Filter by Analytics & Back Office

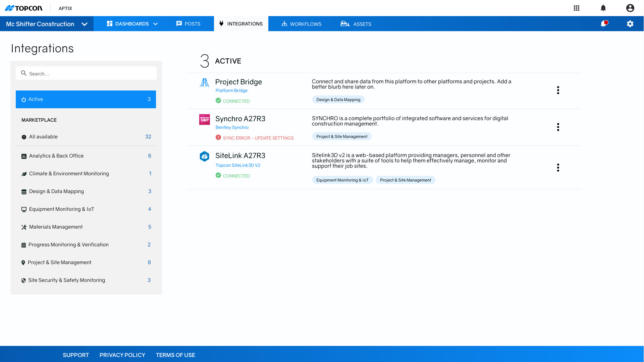pos(86,156)
